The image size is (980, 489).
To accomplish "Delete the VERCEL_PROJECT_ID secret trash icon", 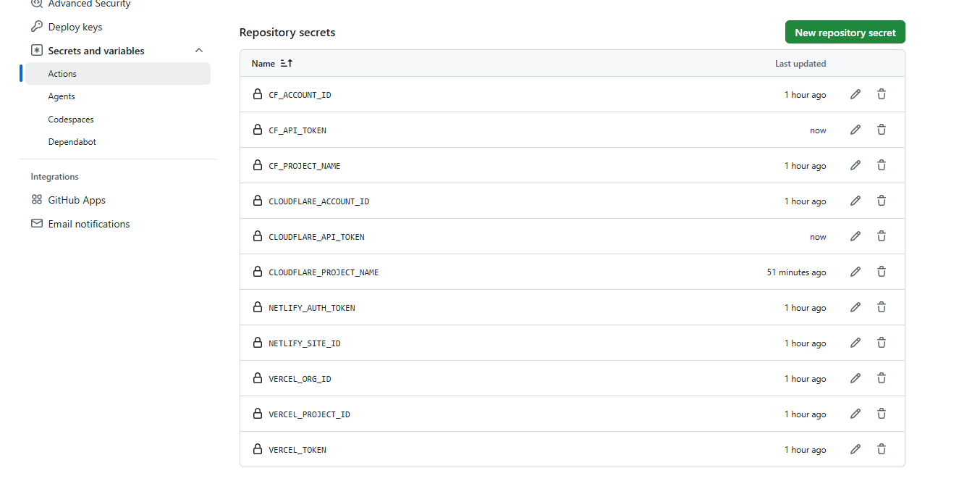I will [x=882, y=414].
